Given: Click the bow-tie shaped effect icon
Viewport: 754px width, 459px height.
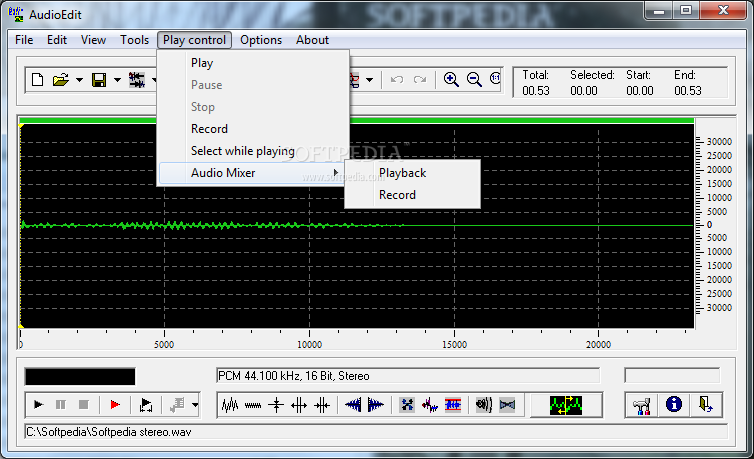Looking at the screenshot, I should point(507,405).
